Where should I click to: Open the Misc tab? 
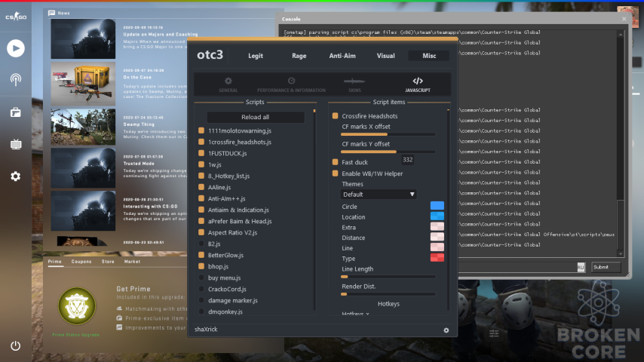click(x=429, y=56)
